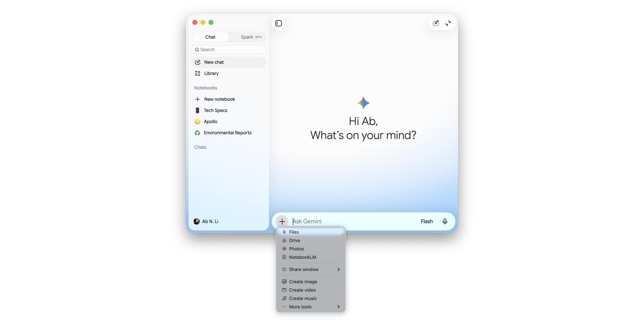The height and width of the screenshot is (322, 644).
Task: Click the Notebooks section heading
Action: (206, 88)
